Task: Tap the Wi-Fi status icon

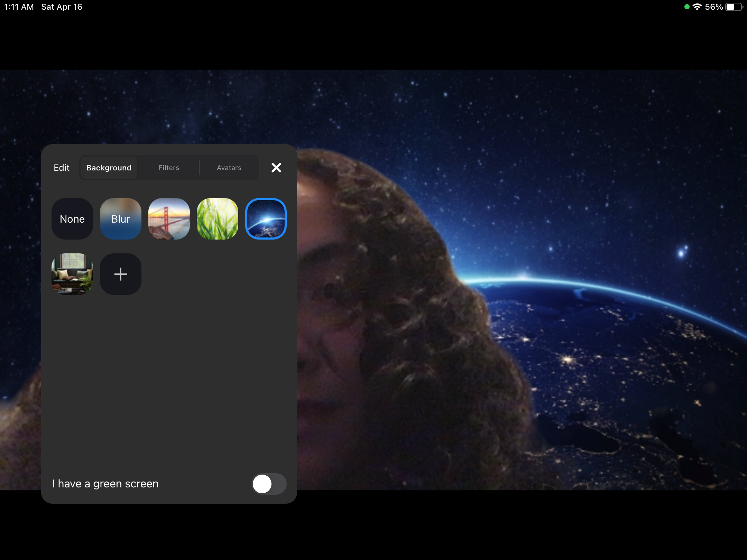Action: (697, 7)
